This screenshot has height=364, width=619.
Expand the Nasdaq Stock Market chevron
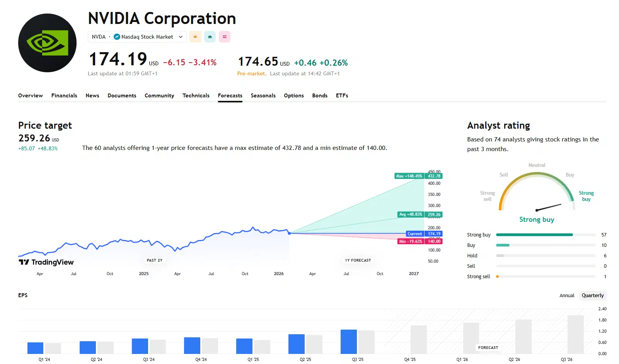181,37
